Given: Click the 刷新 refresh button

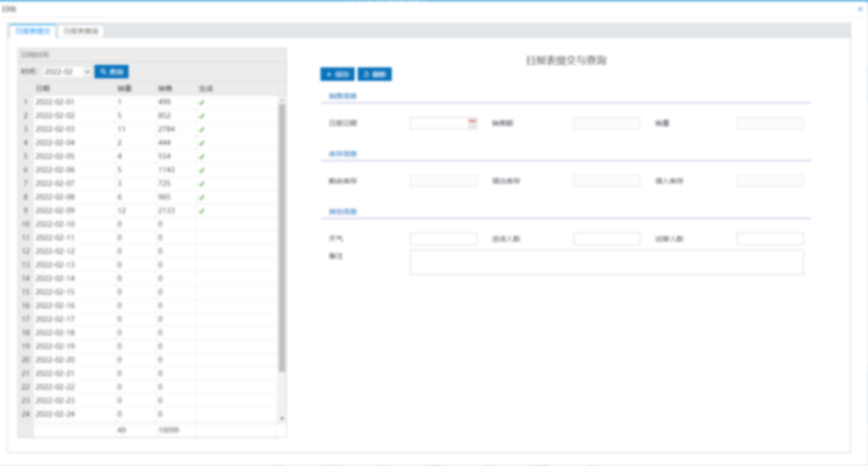Looking at the screenshot, I should tap(375, 74).
